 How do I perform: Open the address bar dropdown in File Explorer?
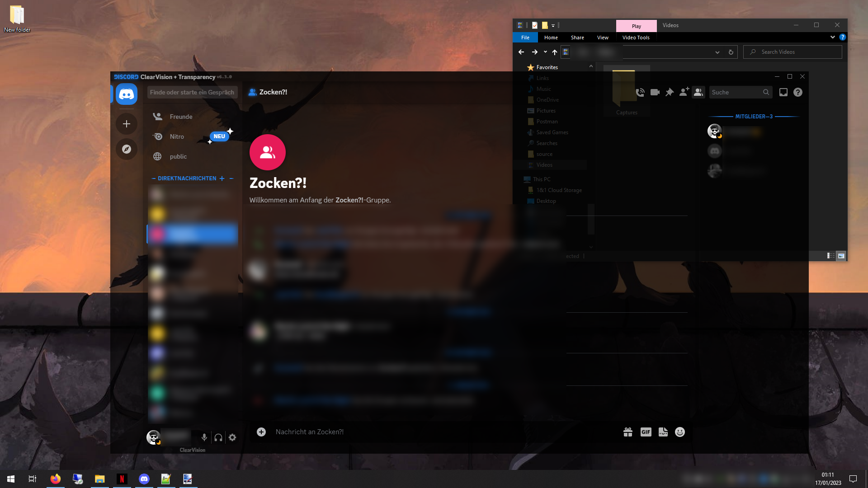click(x=717, y=52)
